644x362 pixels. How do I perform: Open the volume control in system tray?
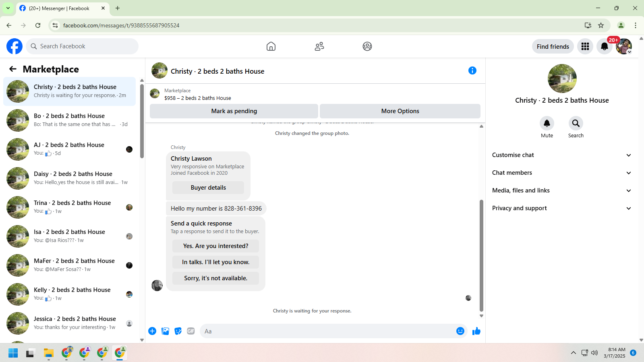[594, 353]
